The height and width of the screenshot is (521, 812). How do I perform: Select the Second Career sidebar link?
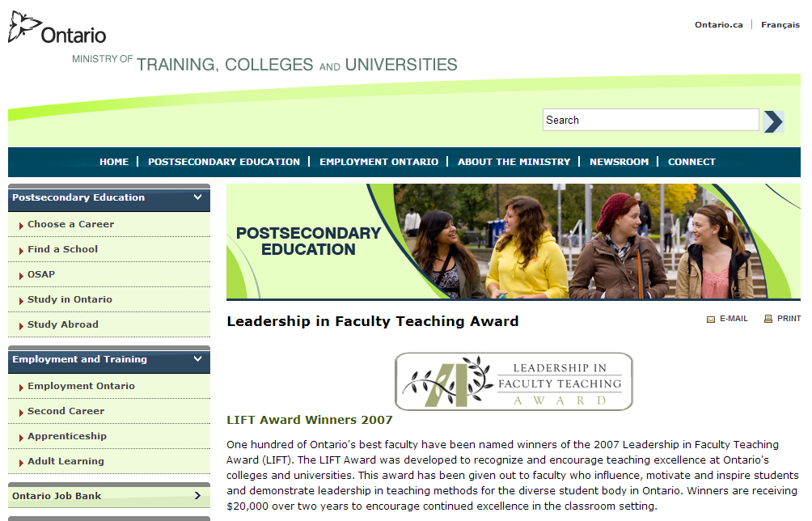click(66, 411)
